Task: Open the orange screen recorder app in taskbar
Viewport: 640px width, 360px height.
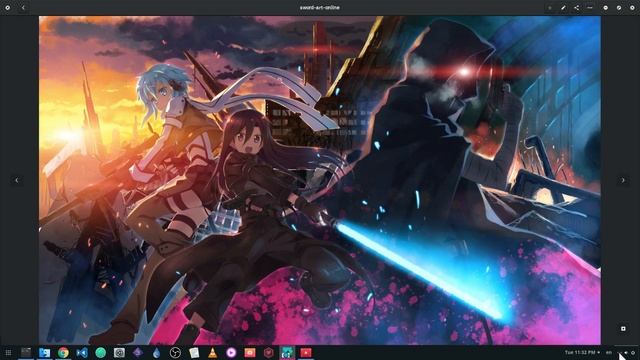Action: click(250, 352)
